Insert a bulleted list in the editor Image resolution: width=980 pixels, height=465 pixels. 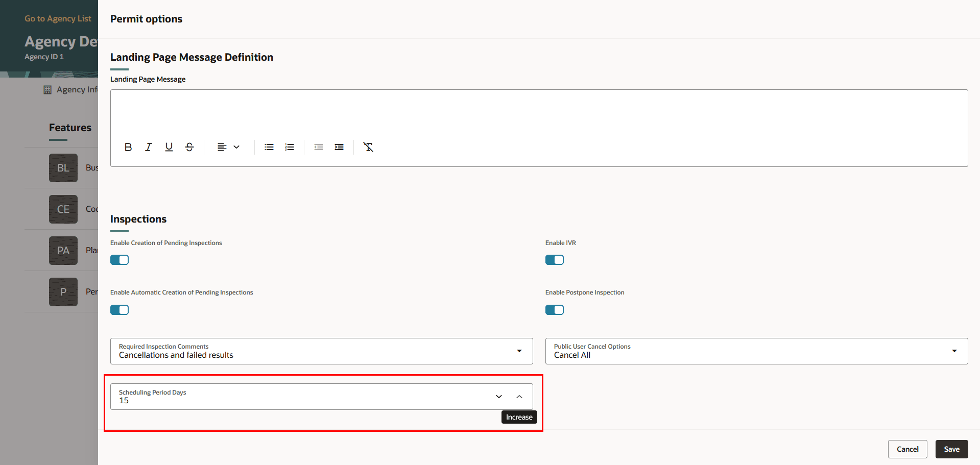point(269,147)
